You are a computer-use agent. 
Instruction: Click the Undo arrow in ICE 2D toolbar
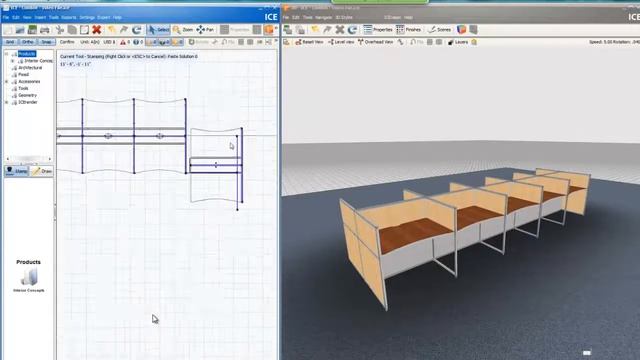coord(111,30)
